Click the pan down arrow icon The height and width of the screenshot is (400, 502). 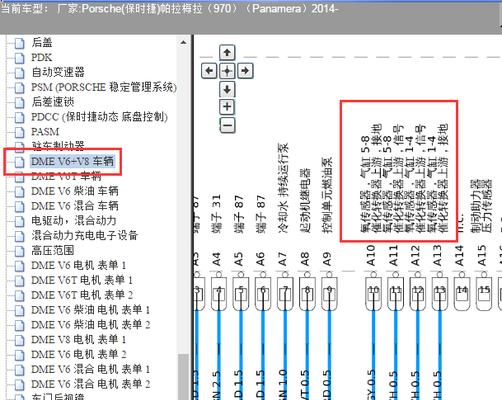[227, 89]
